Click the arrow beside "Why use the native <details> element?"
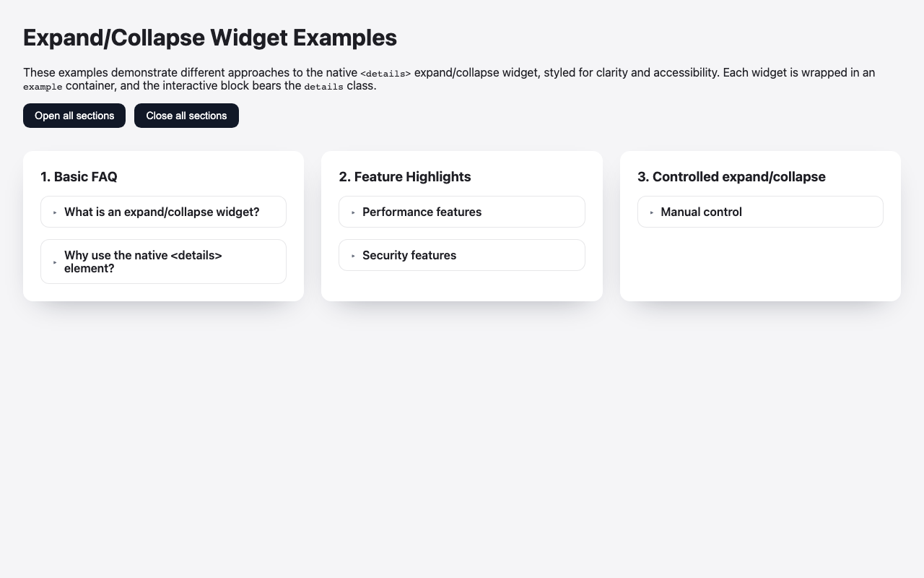Screen dimensions: 924x578 point(55,262)
